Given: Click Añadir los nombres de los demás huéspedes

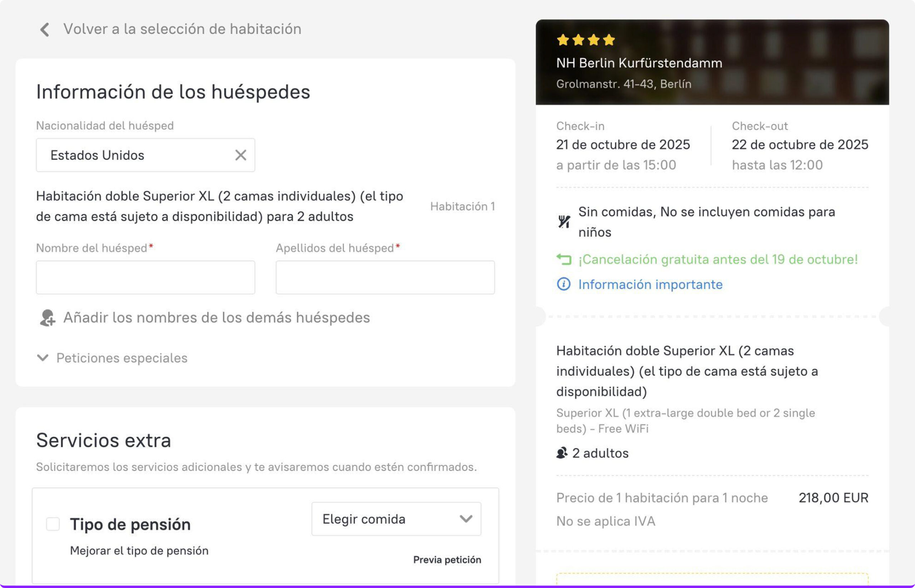Looking at the screenshot, I should click(217, 318).
